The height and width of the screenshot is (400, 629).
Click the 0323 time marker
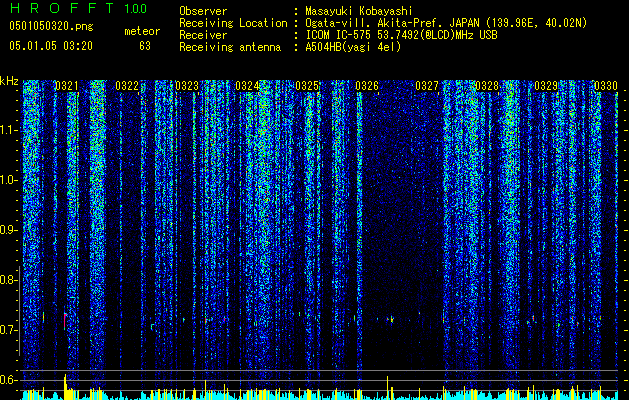tap(187, 86)
